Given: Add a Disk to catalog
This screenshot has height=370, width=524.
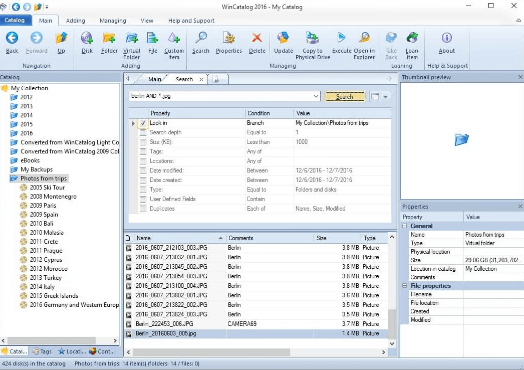Looking at the screenshot, I should (87, 42).
